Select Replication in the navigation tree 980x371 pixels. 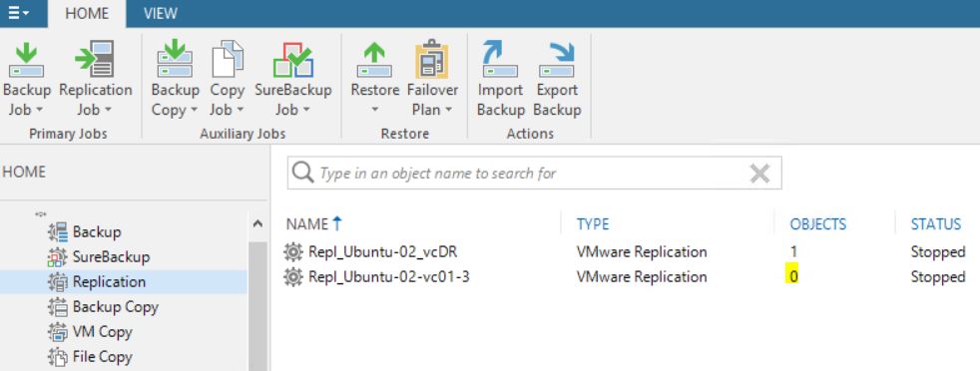click(110, 281)
